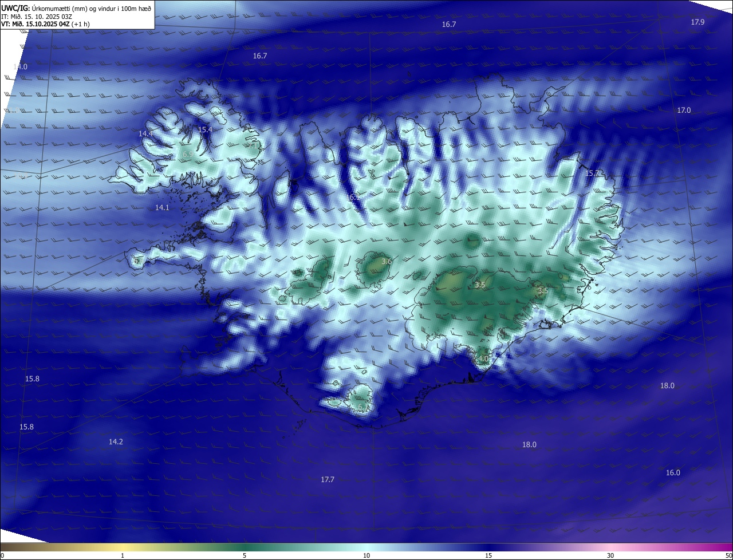The height and width of the screenshot is (560, 733).
Task: Click the 'VT: Mið. 15.10.2025 04Z (+1 h)' line
Action: point(45,24)
